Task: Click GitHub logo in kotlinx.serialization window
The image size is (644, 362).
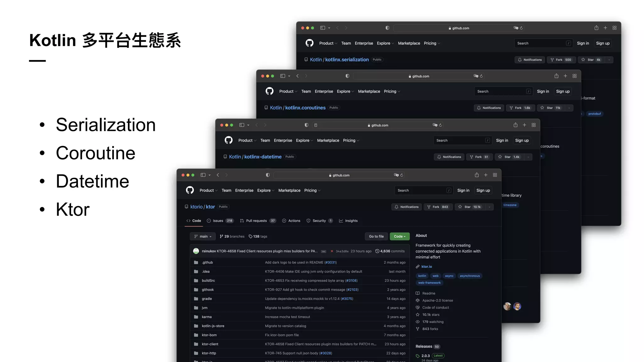Action: (309, 43)
